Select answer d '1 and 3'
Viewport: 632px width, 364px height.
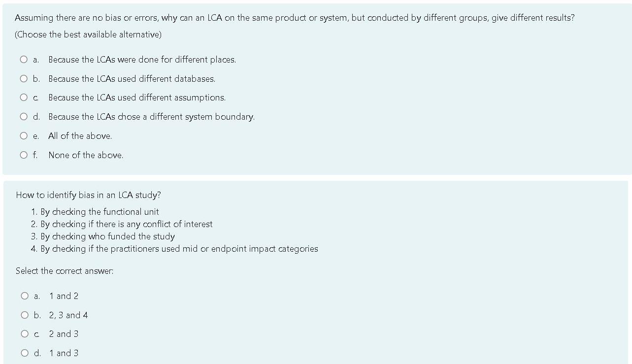coord(24,353)
